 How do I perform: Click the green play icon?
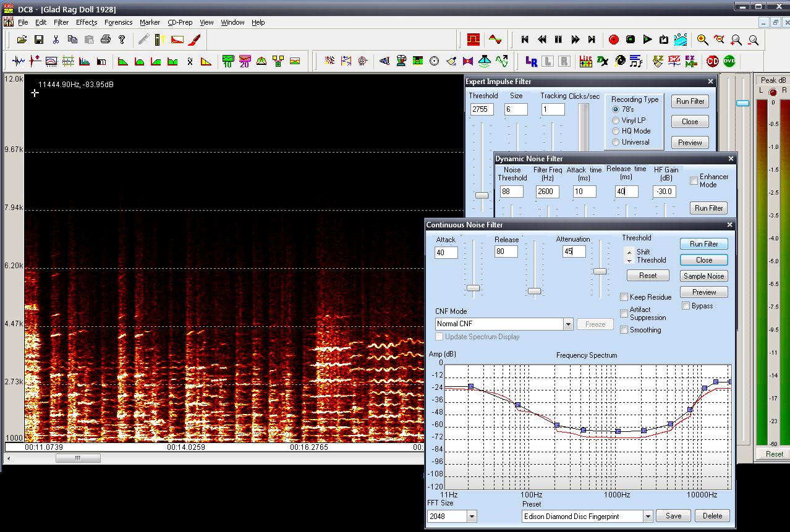647,39
